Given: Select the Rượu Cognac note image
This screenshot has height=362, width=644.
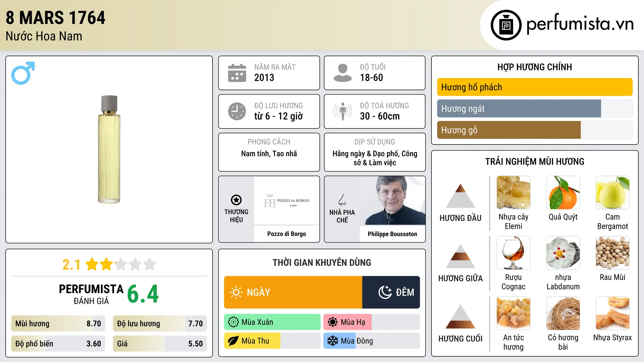Looking at the screenshot, I should (x=514, y=253).
